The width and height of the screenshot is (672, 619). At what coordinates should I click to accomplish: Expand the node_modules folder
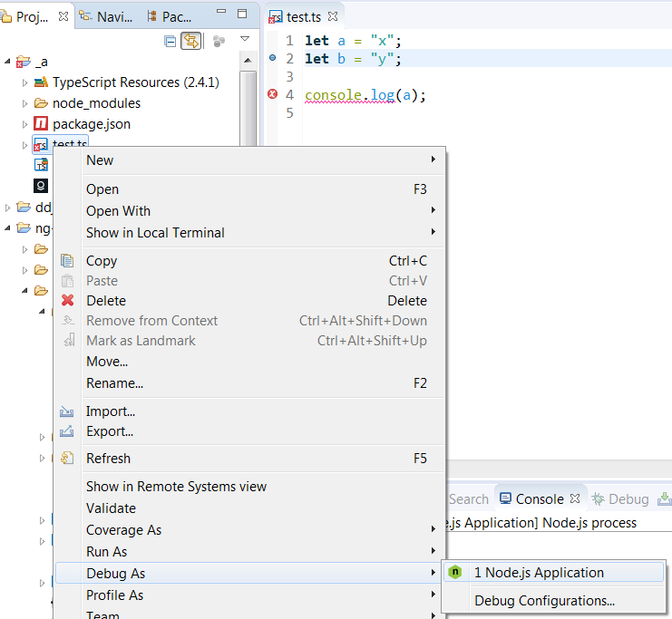(26, 103)
